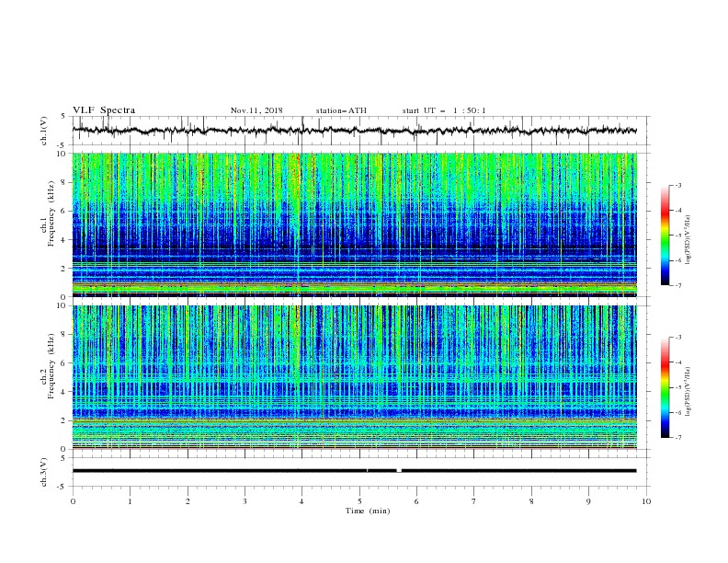The image size is (728, 563).
Task: Click the lower color scale bar beside ch.2
Action: click(665, 387)
